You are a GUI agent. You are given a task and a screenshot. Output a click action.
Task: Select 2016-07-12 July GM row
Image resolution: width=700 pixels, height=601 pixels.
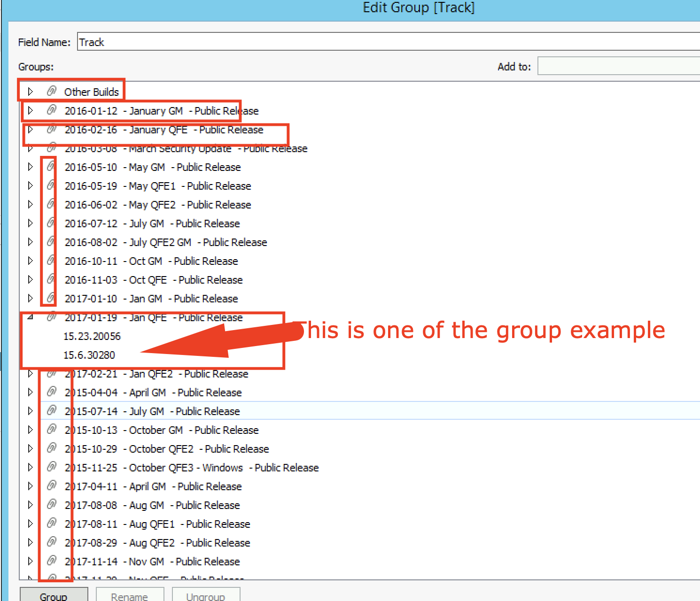(152, 223)
